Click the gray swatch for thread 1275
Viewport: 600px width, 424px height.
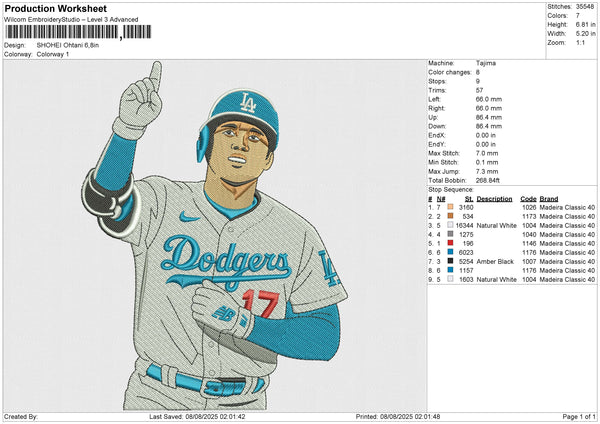pyautogui.click(x=449, y=234)
